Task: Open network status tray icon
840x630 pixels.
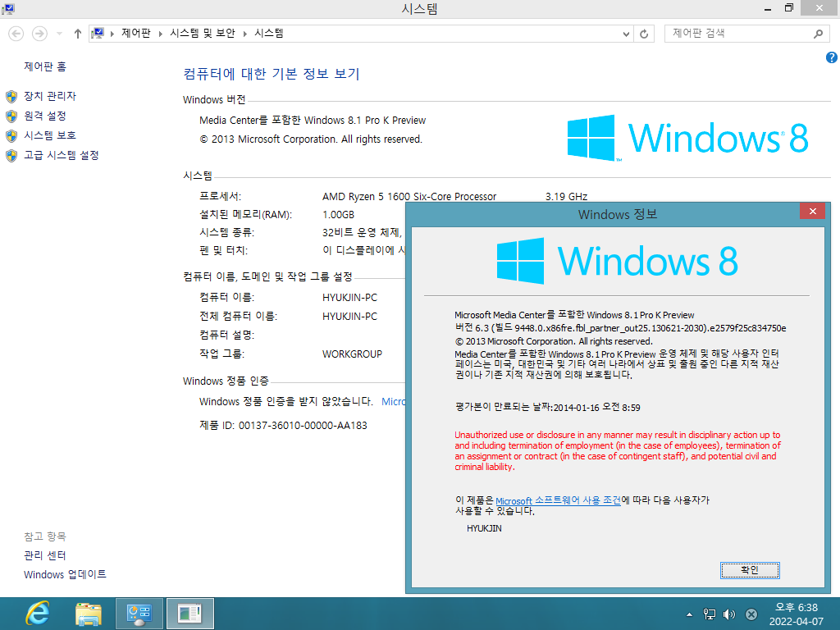Action: tap(710, 614)
